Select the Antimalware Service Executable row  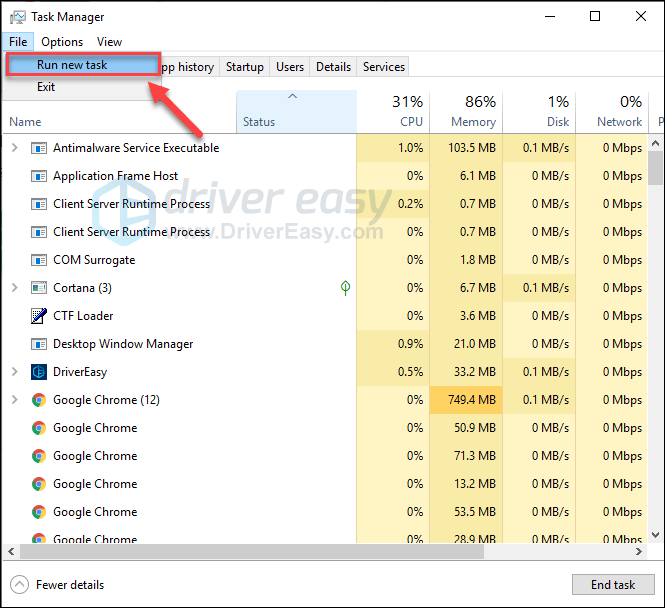pyautogui.click(x=326, y=148)
